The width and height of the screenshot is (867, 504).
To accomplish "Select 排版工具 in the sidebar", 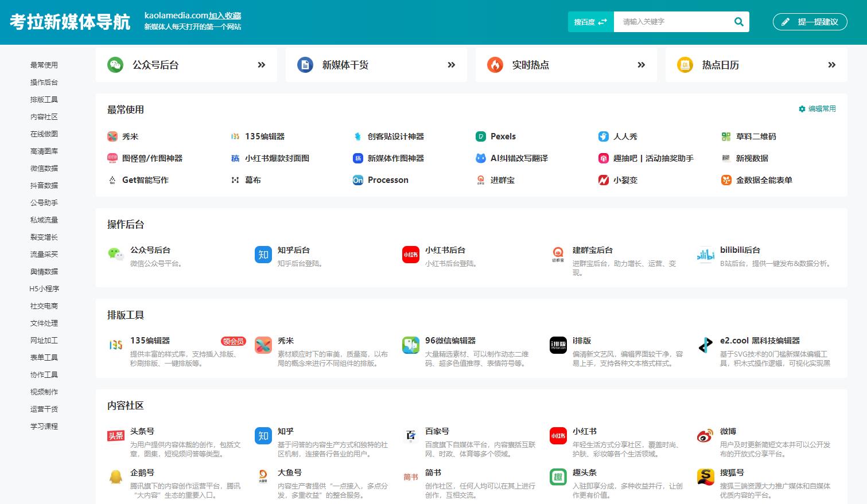I will pos(43,99).
